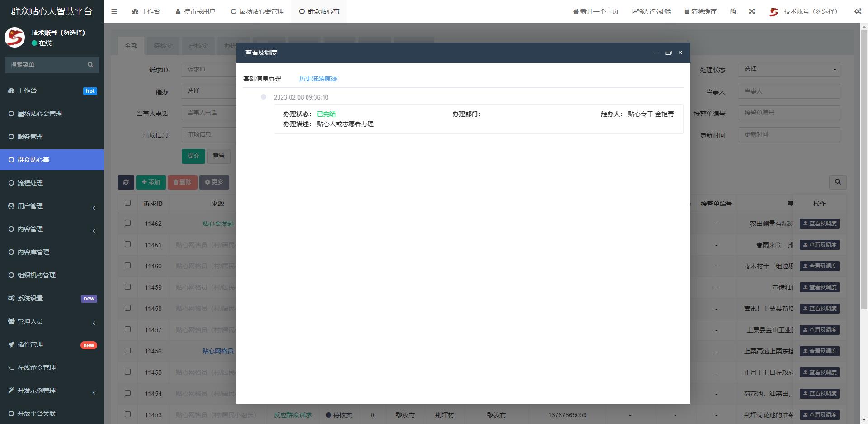
Task: Switch to 基础信息办理 tab in dialog
Action: (262, 79)
